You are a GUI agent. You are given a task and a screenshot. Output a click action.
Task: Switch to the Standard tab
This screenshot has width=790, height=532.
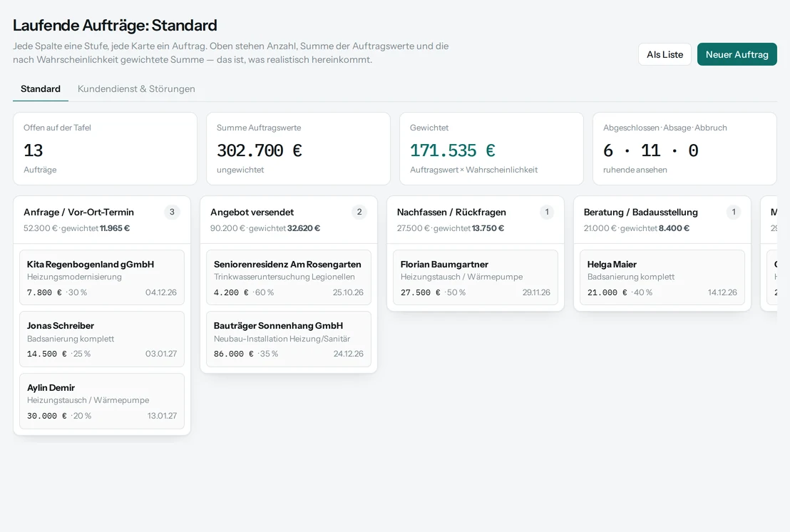pos(41,88)
